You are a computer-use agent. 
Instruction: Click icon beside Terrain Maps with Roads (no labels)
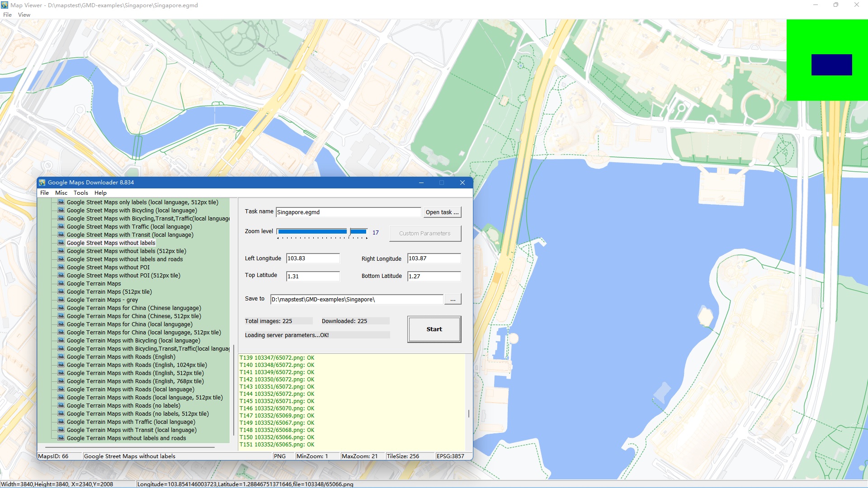[61, 405]
